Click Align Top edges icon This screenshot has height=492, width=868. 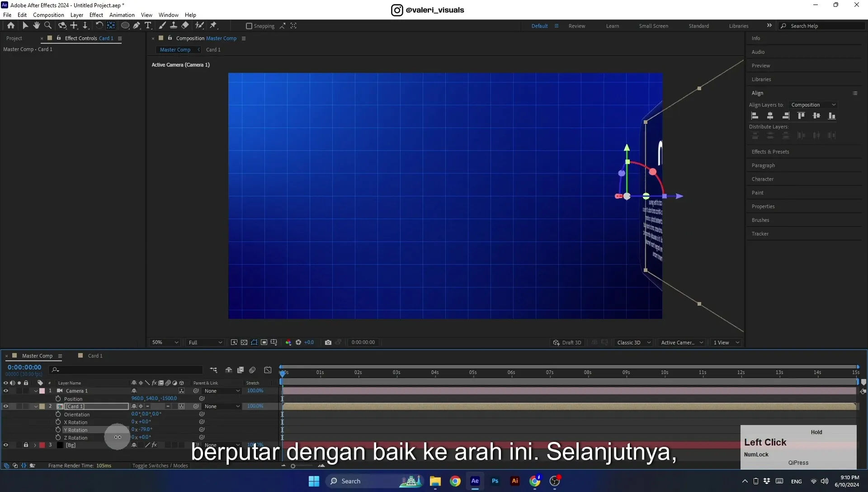pyautogui.click(x=801, y=116)
